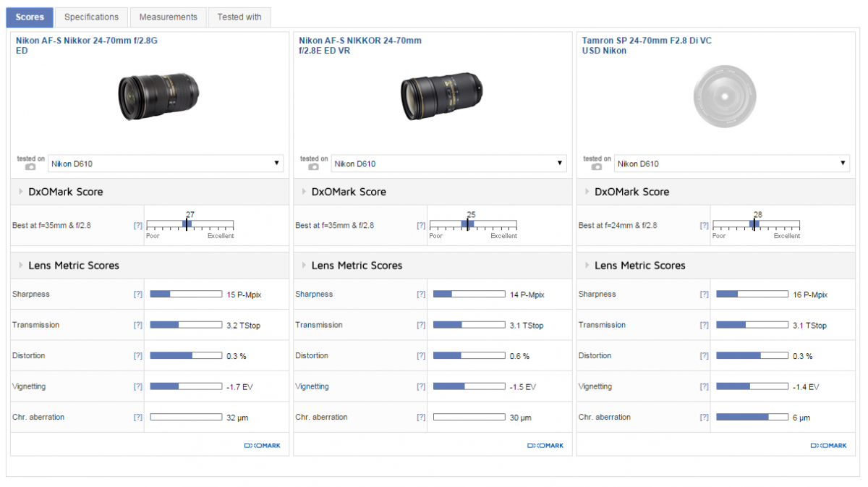
Task: Open camera dropdown under the Tamron lens
Action: (732, 164)
